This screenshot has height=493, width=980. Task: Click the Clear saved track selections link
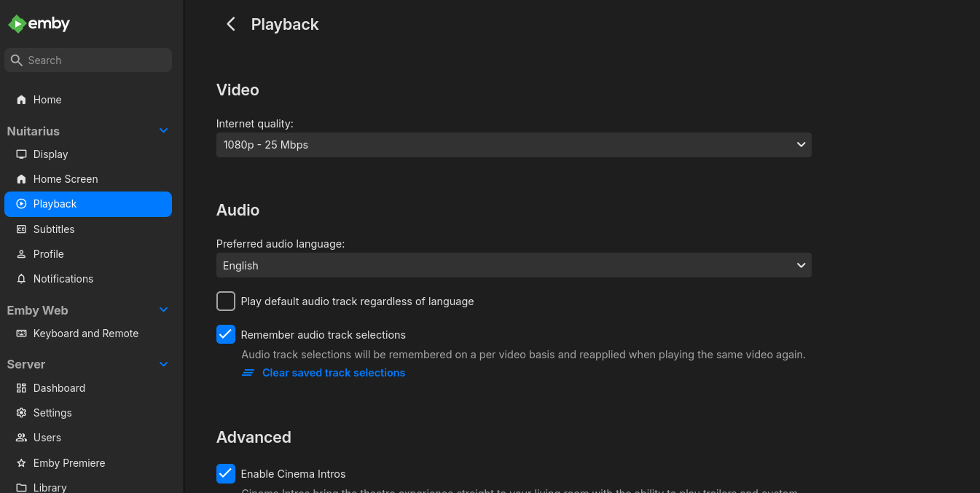point(333,373)
